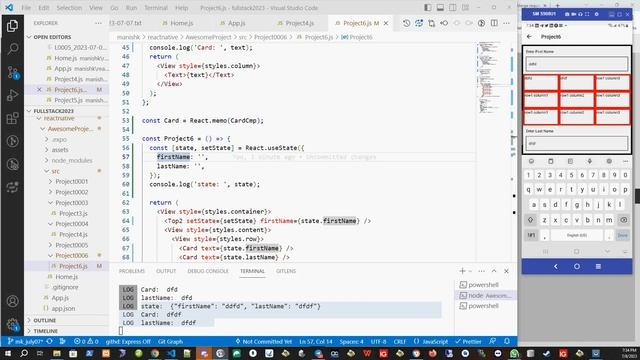Switch to the DEBUG CONSOLE panel tab

click(x=208, y=271)
